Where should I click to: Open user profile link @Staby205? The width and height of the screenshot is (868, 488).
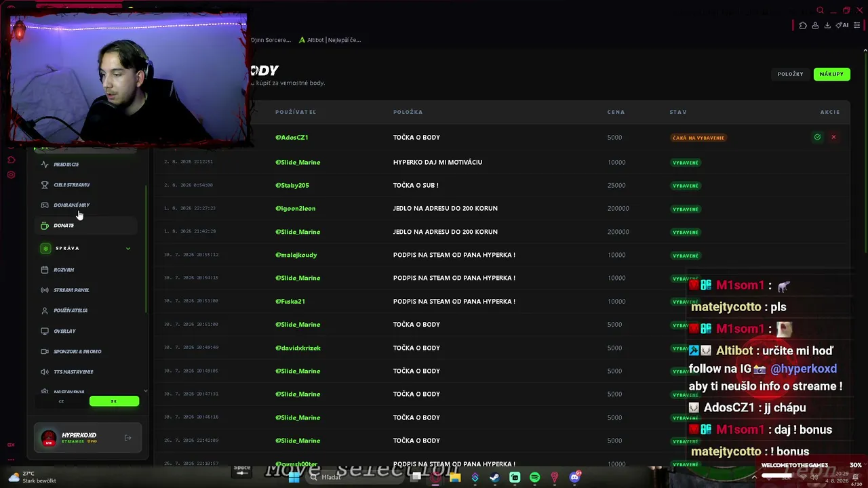pyautogui.click(x=292, y=186)
